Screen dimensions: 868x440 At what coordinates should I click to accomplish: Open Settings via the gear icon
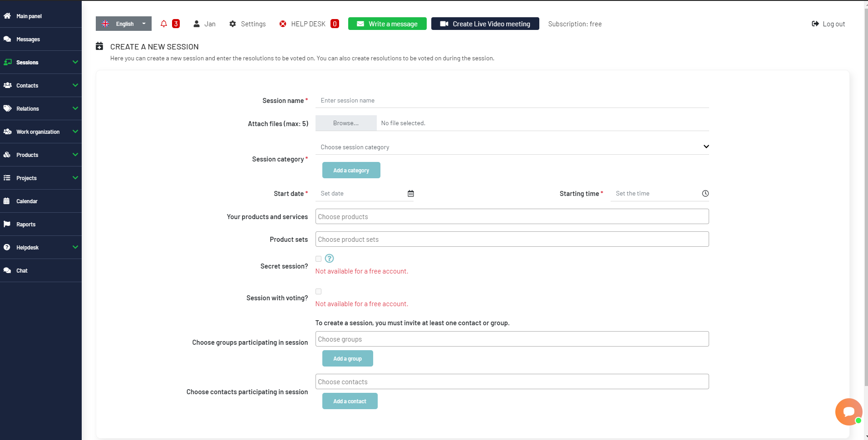(x=233, y=24)
